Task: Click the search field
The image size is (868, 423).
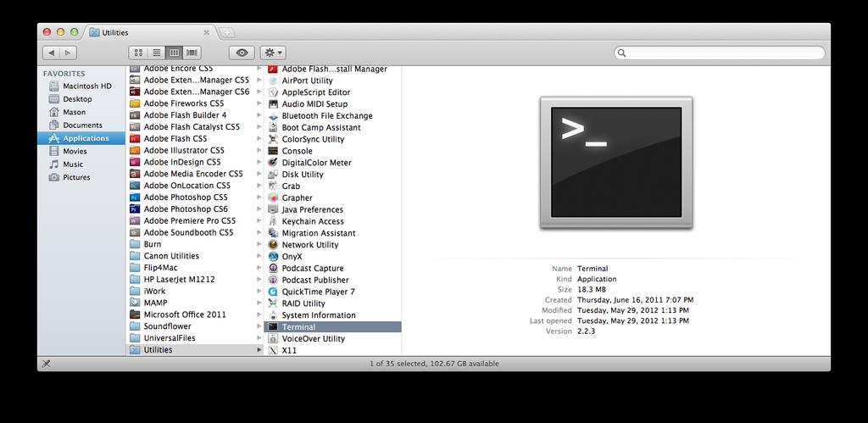Action: pyautogui.click(x=720, y=53)
